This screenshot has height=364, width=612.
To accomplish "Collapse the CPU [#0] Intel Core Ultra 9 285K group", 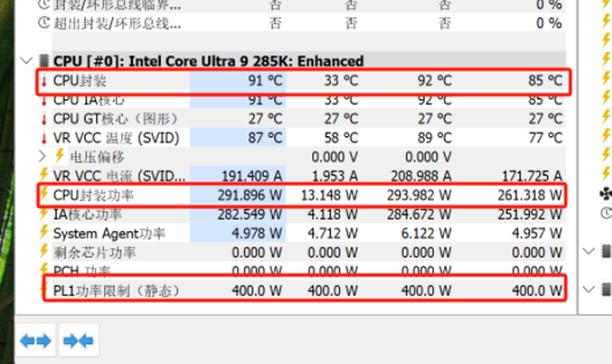I will pyautogui.click(x=26, y=61).
